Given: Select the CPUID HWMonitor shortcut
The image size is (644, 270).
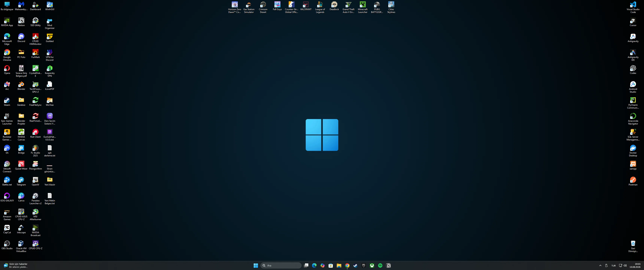Looking at the screenshot, I should (x=36, y=39).
